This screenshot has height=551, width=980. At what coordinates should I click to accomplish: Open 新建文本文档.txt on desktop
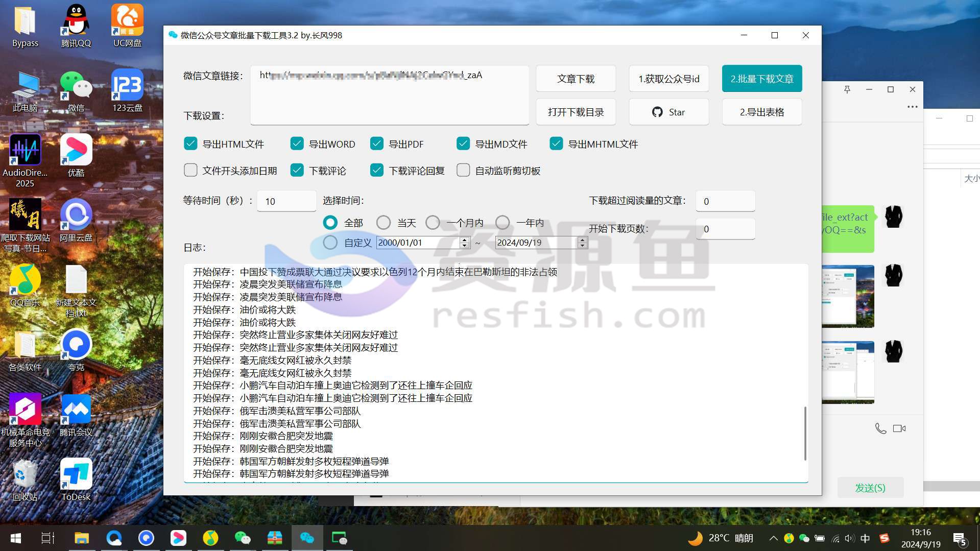point(76,291)
